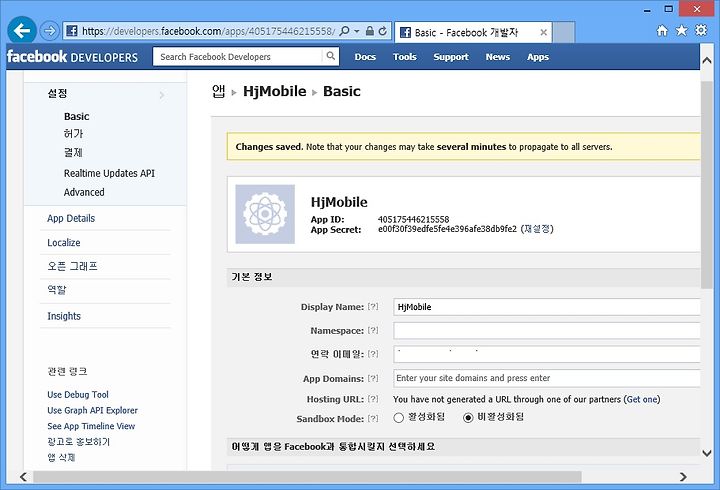This screenshot has height=490, width=720.
Task: Click the vertical scrollbar up arrow
Action: click(x=707, y=61)
